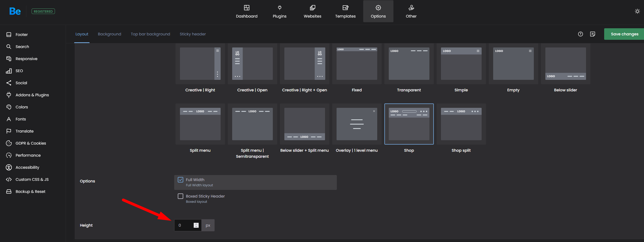Open the notes icon beside help
This screenshot has width=644, height=242.
[593, 34]
